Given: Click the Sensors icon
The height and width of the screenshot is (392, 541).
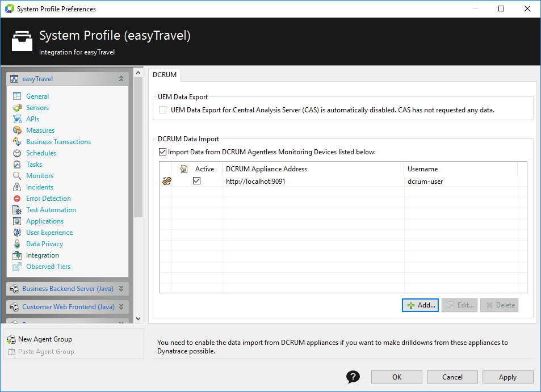Looking at the screenshot, I should (17, 108).
